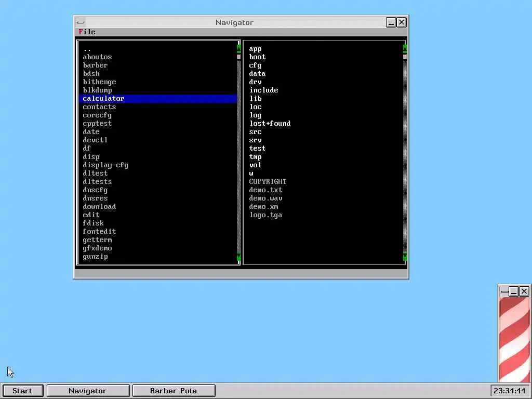
Task: Click the taskbar clock
Action: point(510,391)
